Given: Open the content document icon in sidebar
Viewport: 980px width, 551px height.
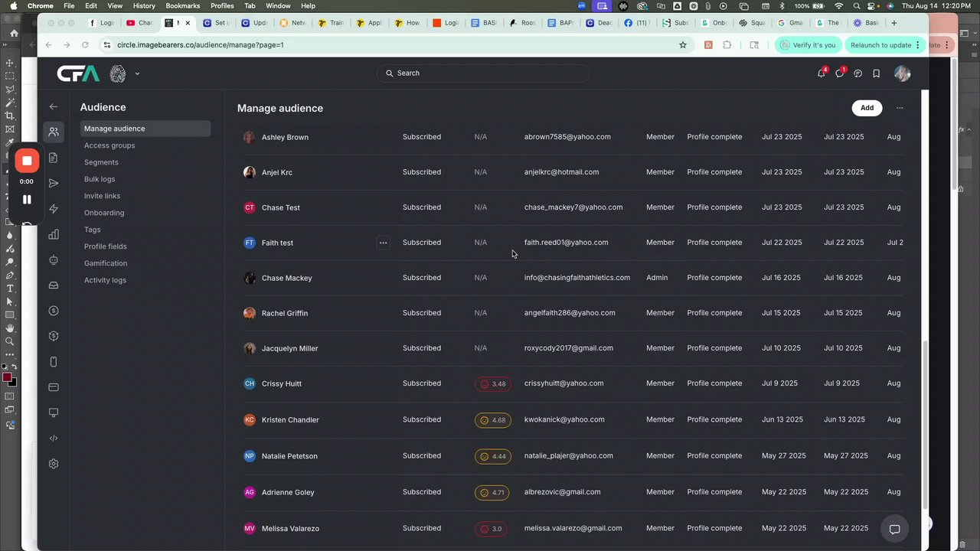Looking at the screenshot, I should [x=54, y=158].
